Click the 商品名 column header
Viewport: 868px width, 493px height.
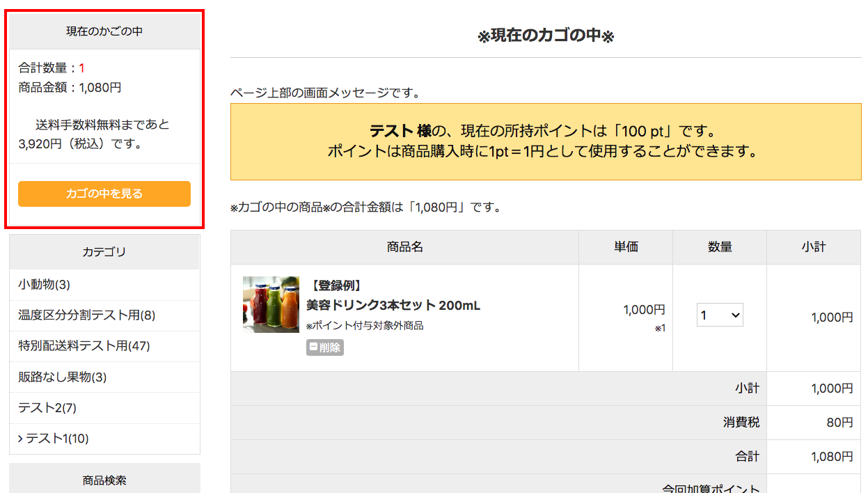[404, 246]
